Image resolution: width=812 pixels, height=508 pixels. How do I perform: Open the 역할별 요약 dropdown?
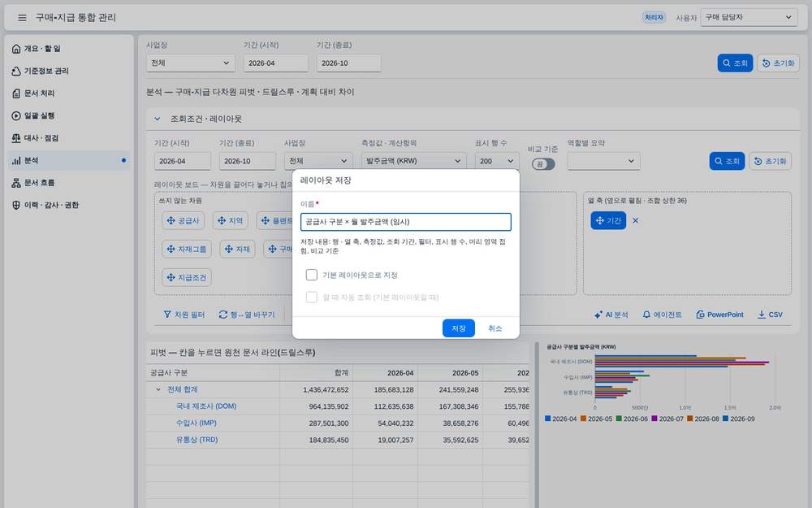603,161
